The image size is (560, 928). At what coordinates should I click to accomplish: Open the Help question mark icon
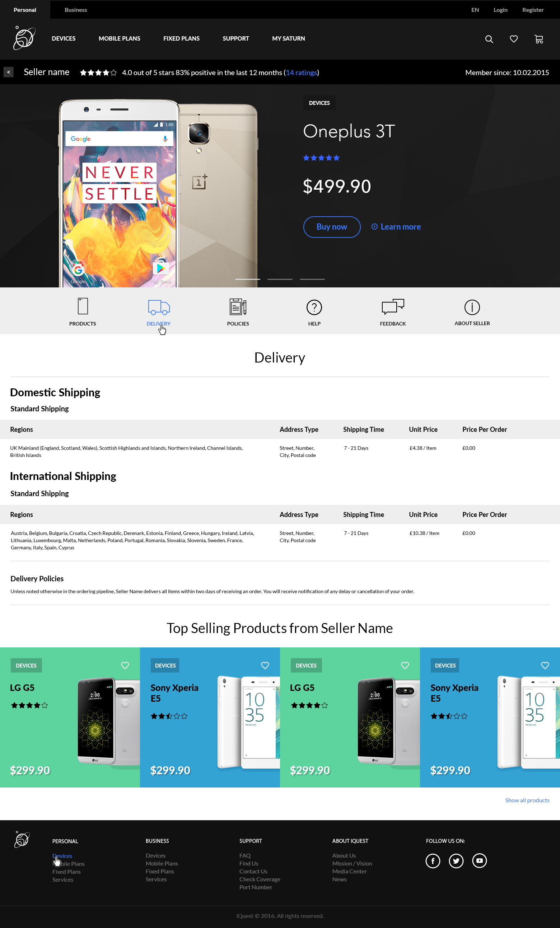(x=314, y=307)
